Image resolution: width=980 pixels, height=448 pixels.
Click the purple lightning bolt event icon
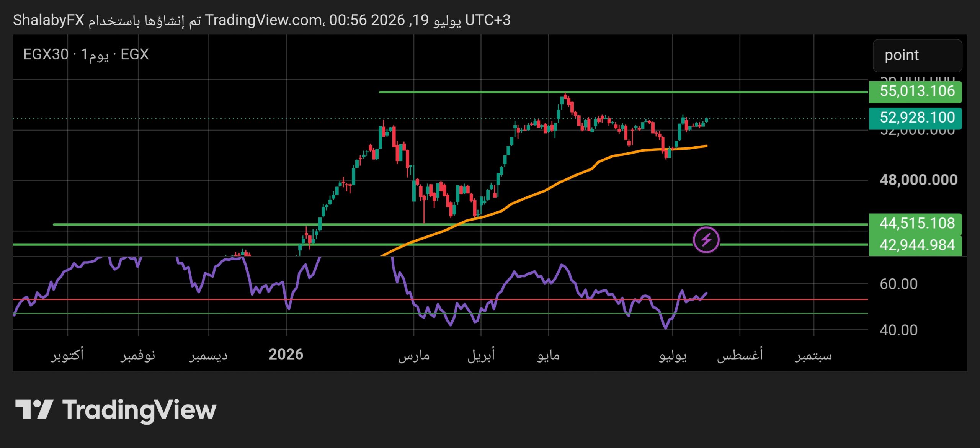[x=706, y=240]
